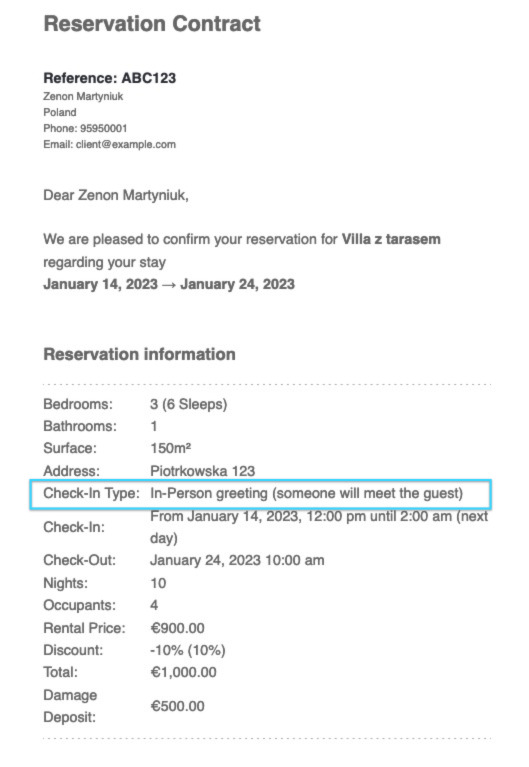Viewport: 529px width, 767px height.
Task: Click the Total amount €1,000.00
Action: click(184, 673)
